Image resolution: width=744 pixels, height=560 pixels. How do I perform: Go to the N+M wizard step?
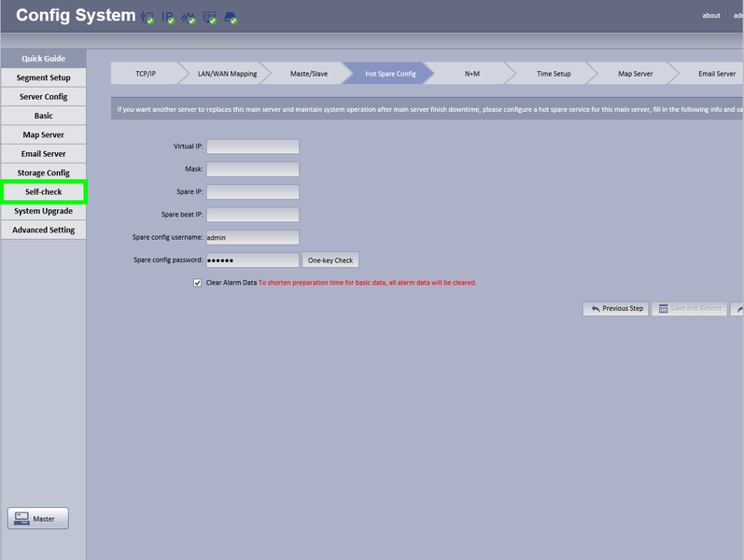[x=471, y=74]
